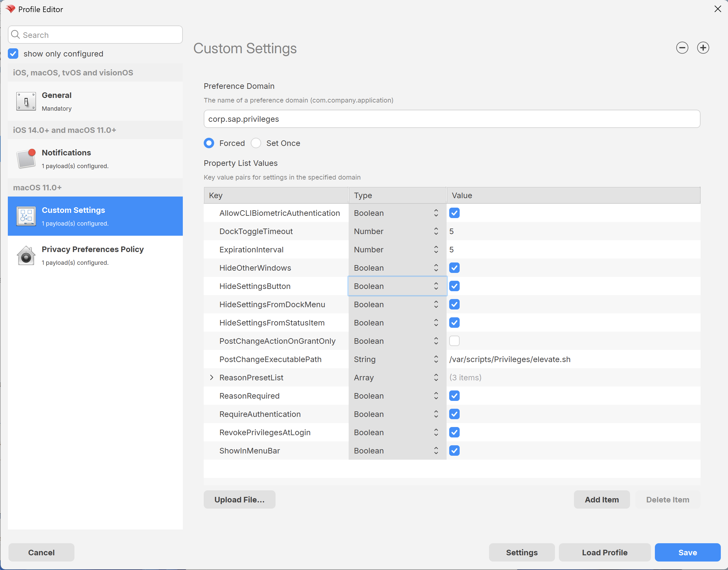This screenshot has width=728, height=570.
Task: Toggle HideSettingsFromStatusItem value checkbox
Action: click(x=454, y=323)
